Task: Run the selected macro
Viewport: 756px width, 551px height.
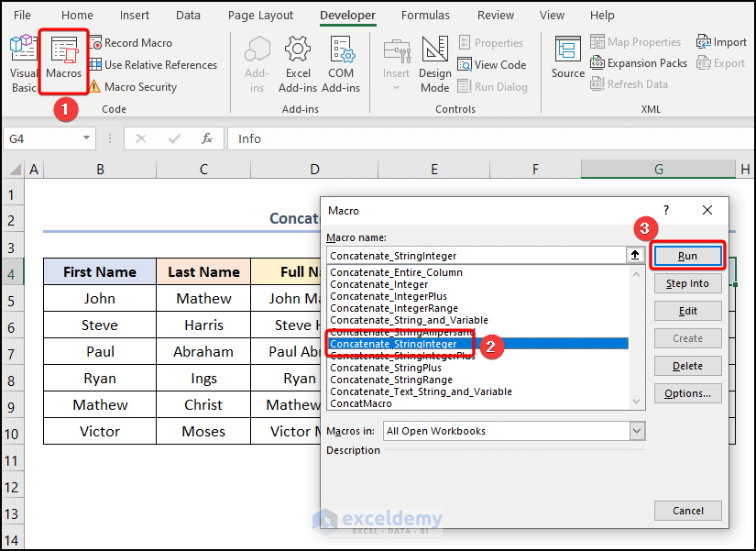Action: point(687,256)
